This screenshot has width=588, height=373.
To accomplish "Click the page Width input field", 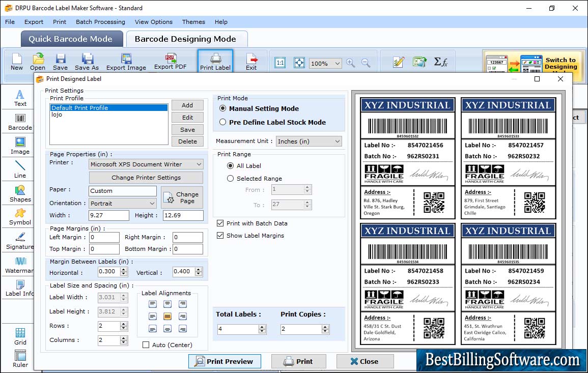I will 109,215.
